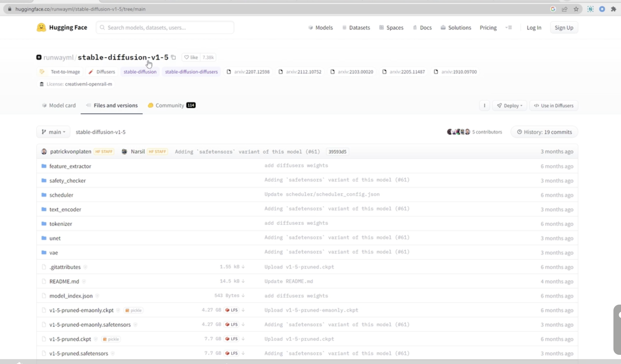Click the Use in Diffusers button
The width and height of the screenshot is (621, 364).
click(553, 106)
